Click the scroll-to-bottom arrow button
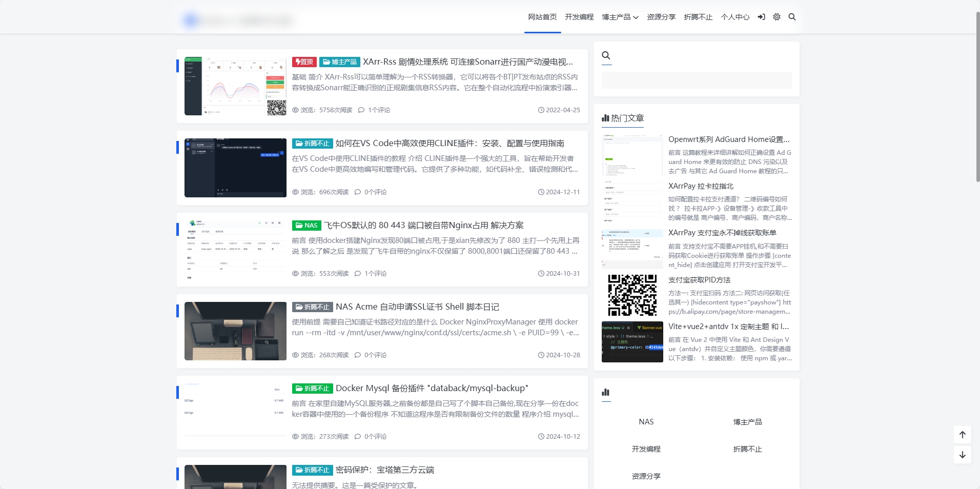The width and height of the screenshot is (980, 489). point(962,455)
